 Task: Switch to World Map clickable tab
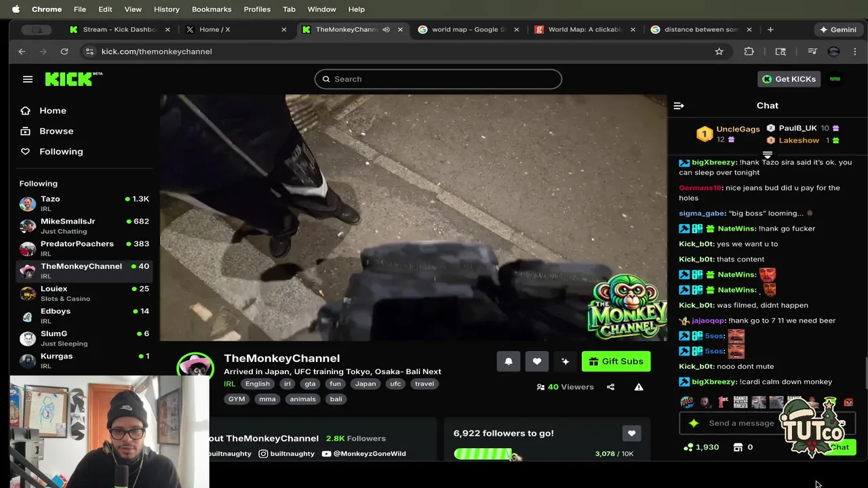(x=585, y=30)
